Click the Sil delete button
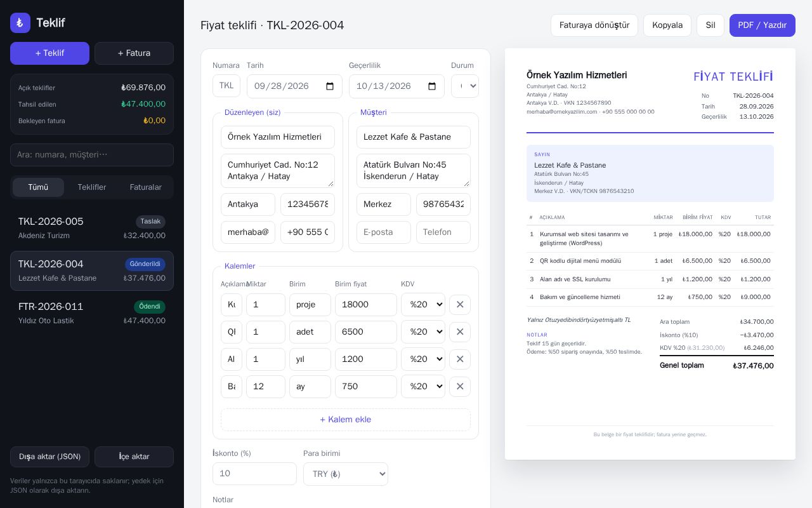 (710, 25)
